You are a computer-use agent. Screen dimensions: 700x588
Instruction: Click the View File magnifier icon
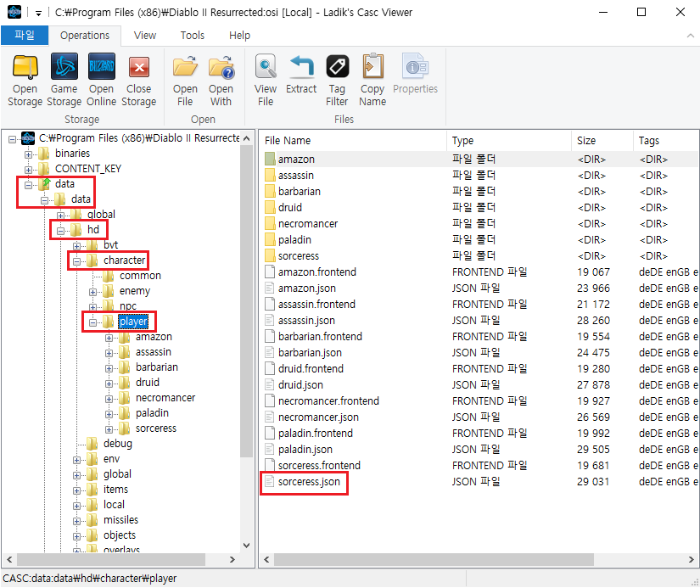[x=266, y=67]
